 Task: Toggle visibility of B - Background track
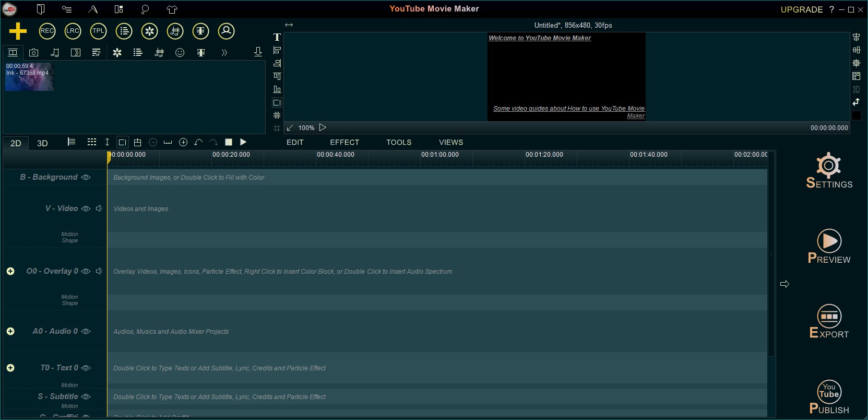pos(86,177)
